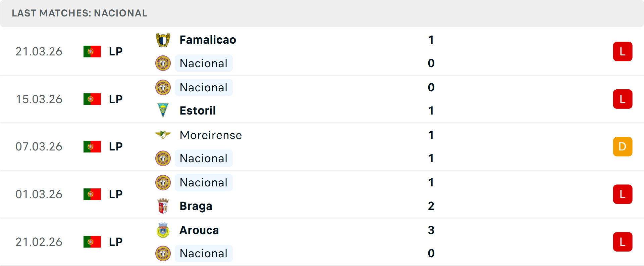
Task: Click Portugal flag on the 21.02.26 match
Action: [92, 242]
